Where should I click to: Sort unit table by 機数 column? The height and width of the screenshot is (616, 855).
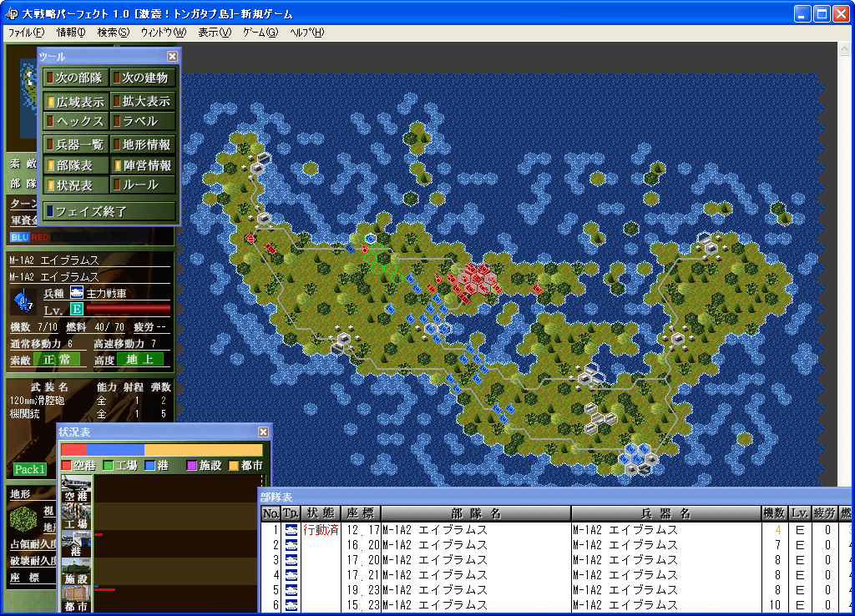coord(774,513)
